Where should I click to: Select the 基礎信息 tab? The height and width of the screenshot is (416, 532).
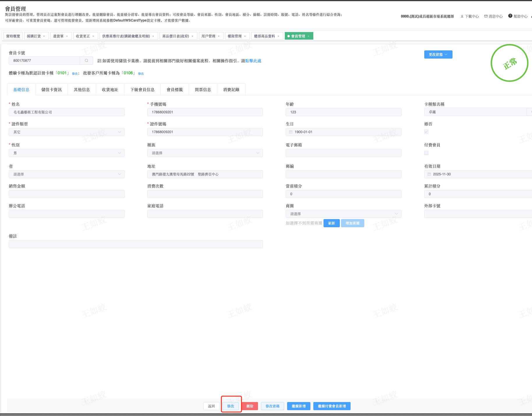[21, 89]
